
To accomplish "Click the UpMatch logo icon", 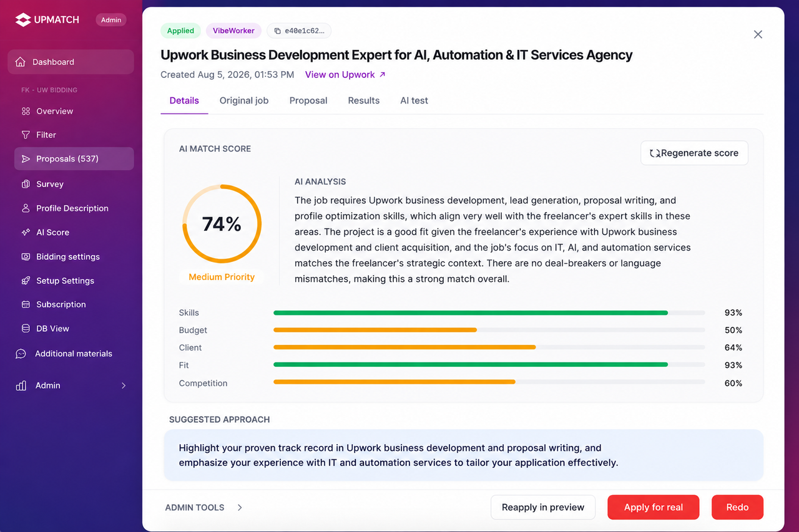I will [x=23, y=20].
